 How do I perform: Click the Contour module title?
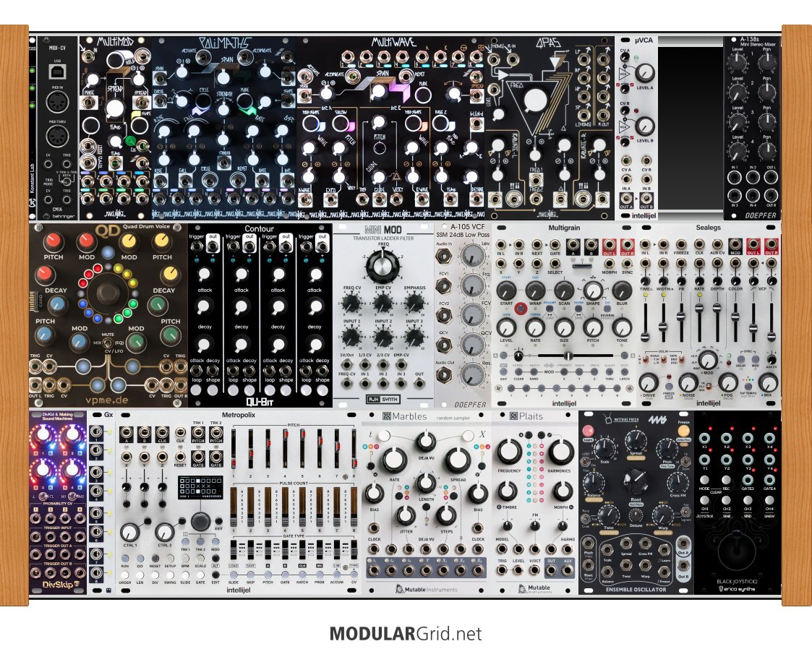[x=259, y=229]
